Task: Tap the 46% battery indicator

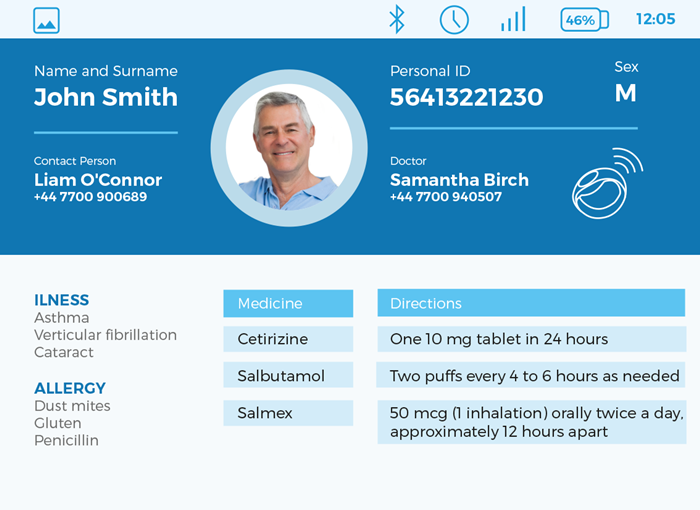Action: pos(584,19)
